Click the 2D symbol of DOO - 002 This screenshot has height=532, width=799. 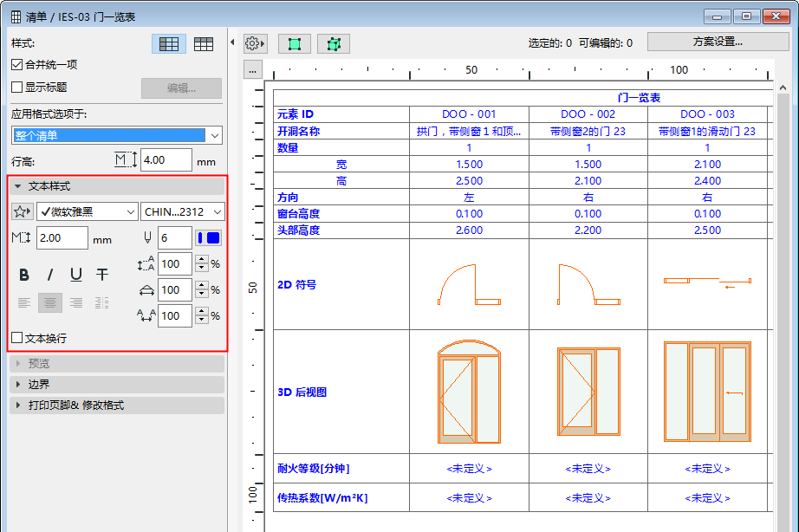588,284
